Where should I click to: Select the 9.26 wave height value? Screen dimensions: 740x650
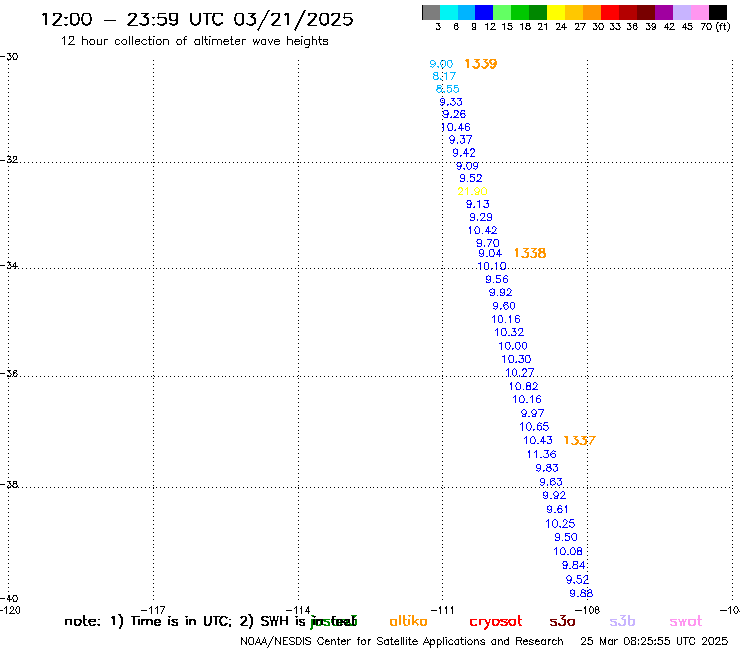(454, 114)
